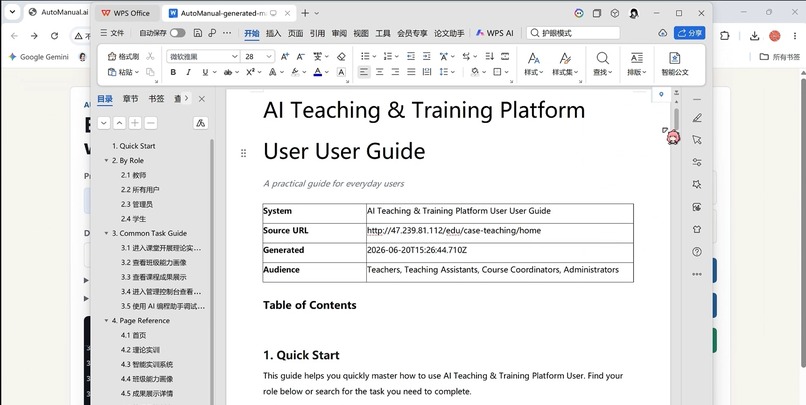
Task: Switch to the Insert (插入) ribbon tab
Action: click(273, 33)
